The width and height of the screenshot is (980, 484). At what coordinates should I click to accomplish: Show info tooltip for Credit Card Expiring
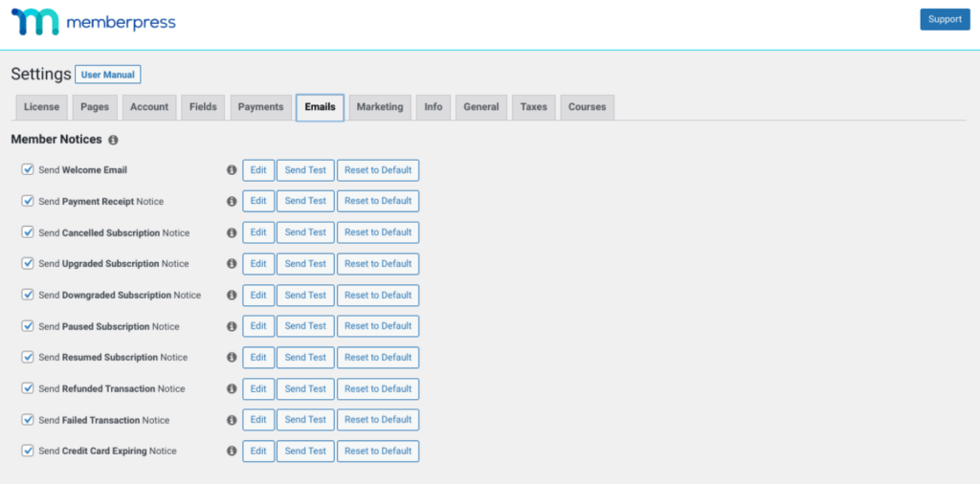point(232,451)
